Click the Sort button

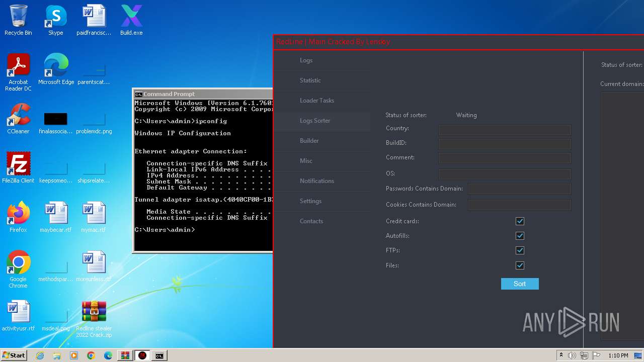click(520, 284)
